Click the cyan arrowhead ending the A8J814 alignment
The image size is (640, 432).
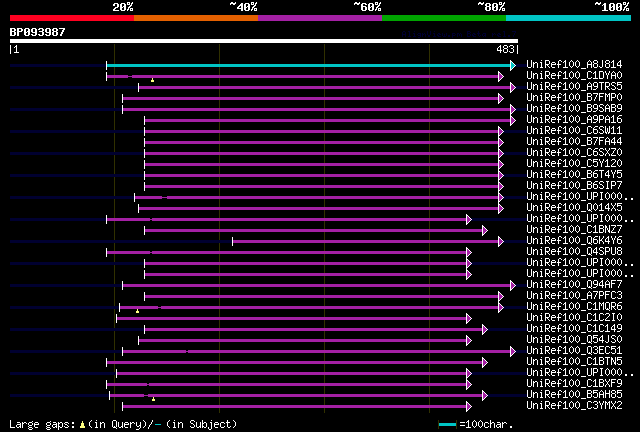(x=513, y=65)
